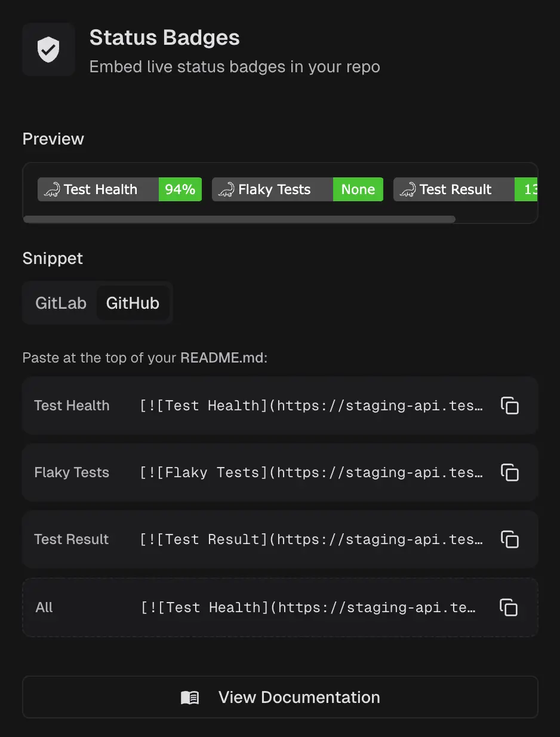The height and width of the screenshot is (737, 560).
Task: Select the GitHub snippet tab
Action: pos(133,303)
